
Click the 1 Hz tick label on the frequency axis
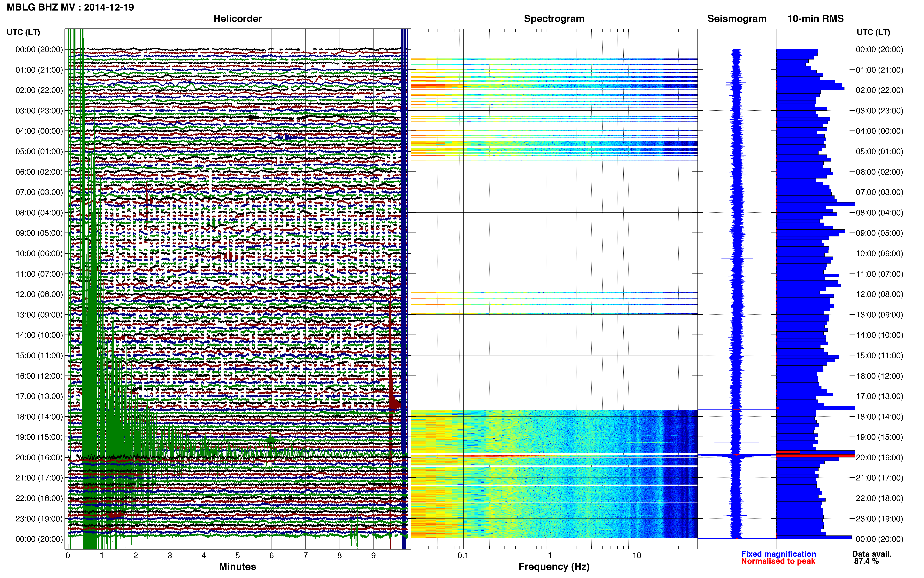(550, 555)
